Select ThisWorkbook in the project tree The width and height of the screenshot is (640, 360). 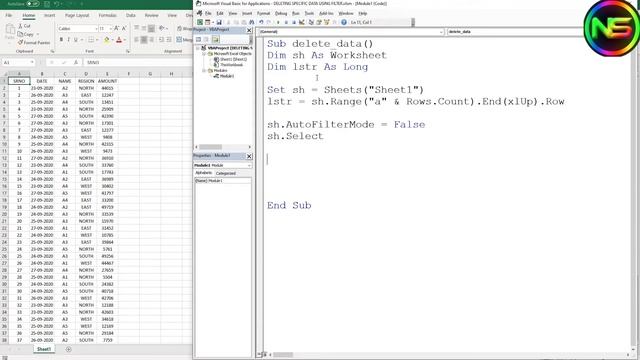point(231,65)
